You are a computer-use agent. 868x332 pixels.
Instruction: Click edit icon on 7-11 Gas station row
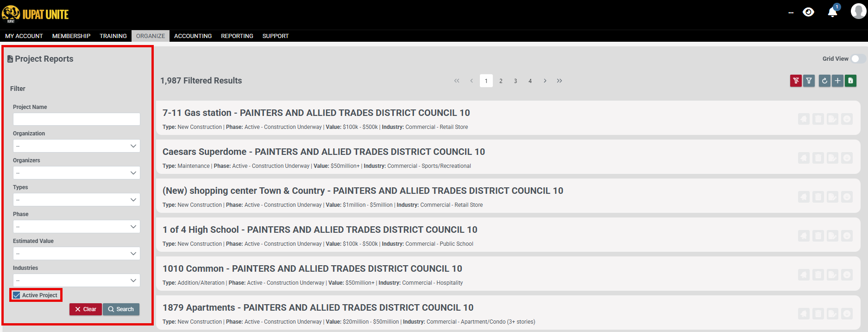pos(832,119)
